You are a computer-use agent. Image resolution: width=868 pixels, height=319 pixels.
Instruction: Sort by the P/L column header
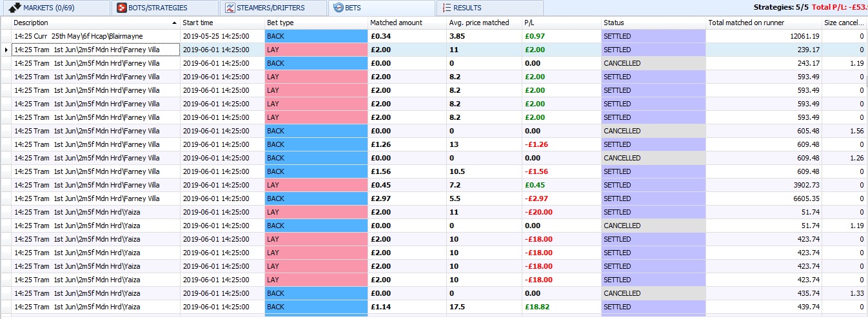562,23
